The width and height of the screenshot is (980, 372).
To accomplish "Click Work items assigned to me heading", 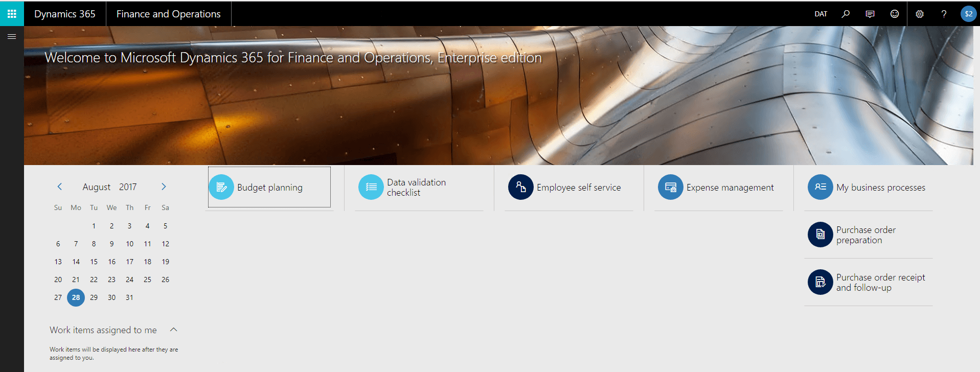I will point(103,330).
